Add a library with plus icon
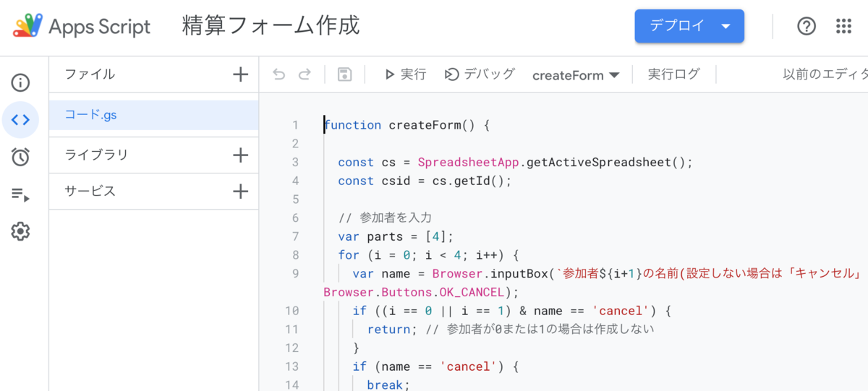868x391 pixels. (240, 155)
